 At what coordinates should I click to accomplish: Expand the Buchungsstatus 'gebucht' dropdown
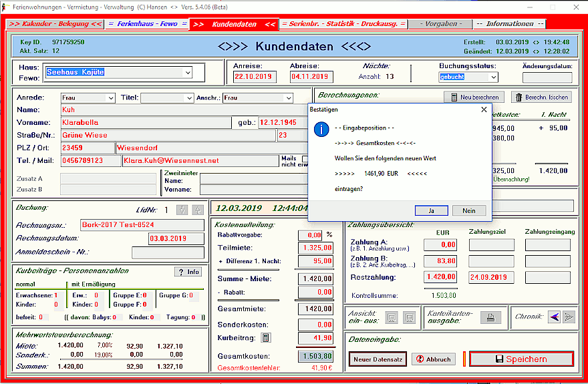pyautogui.click(x=493, y=77)
